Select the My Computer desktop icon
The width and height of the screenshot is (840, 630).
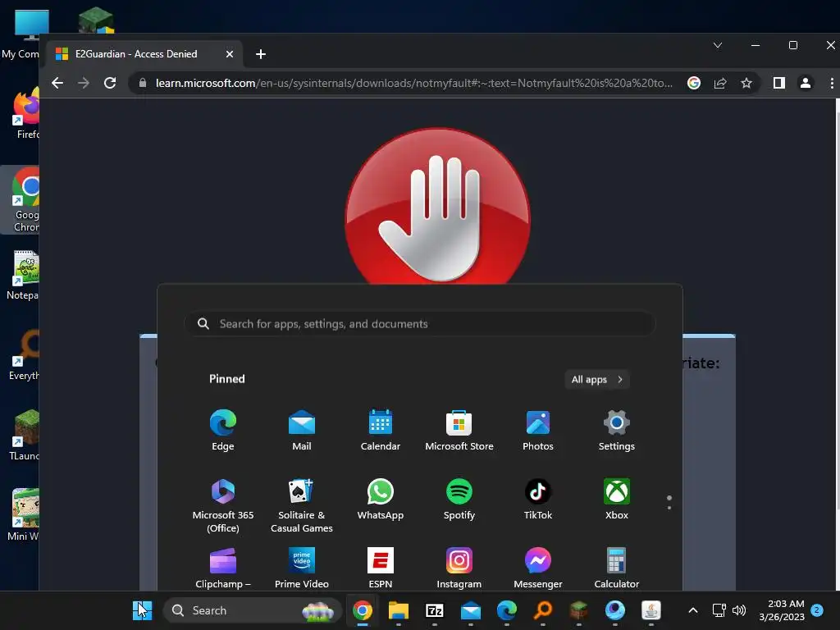click(x=21, y=34)
